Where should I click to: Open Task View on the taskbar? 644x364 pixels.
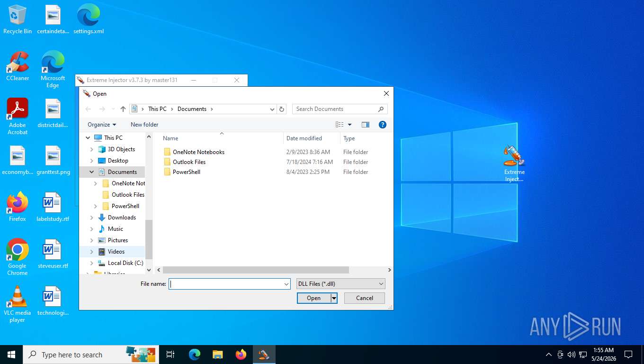coord(170,355)
